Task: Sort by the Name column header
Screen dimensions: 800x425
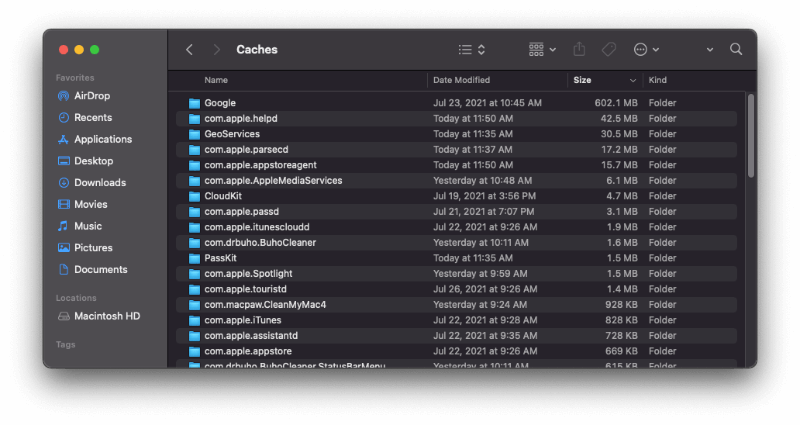Action: (x=216, y=80)
